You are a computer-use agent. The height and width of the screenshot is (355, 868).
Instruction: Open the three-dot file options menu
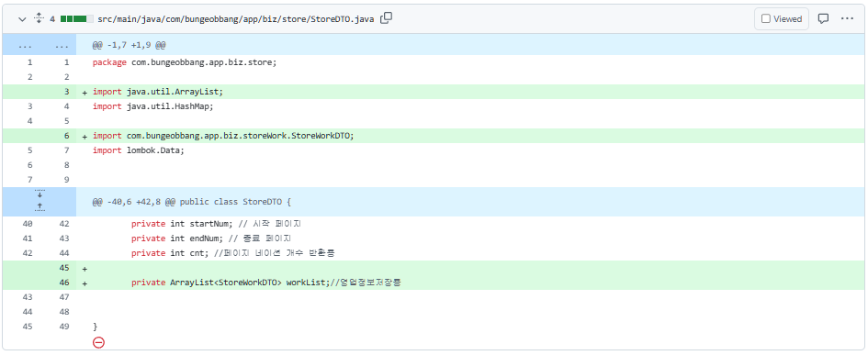pos(848,18)
